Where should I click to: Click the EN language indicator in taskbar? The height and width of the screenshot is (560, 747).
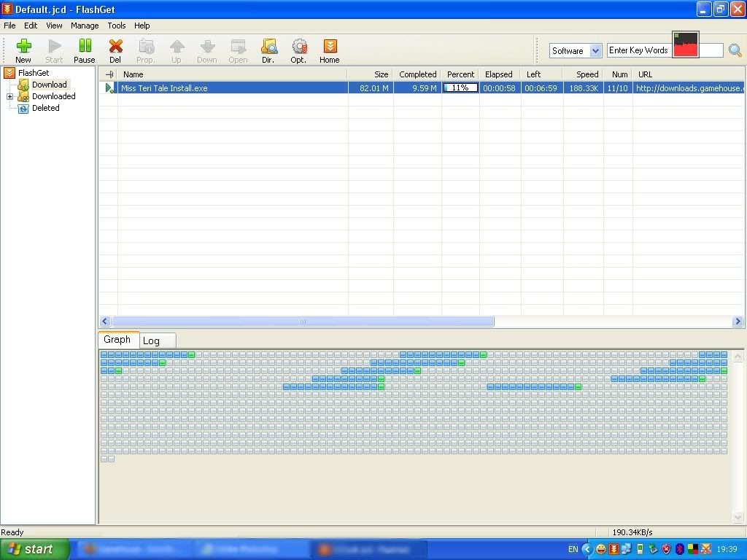tap(573, 550)
